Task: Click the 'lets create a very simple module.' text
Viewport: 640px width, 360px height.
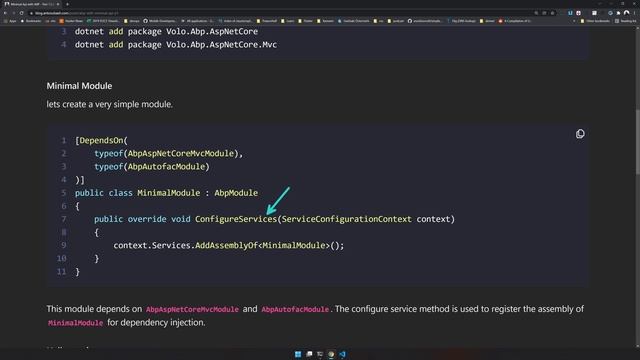Action: [109, 104]
